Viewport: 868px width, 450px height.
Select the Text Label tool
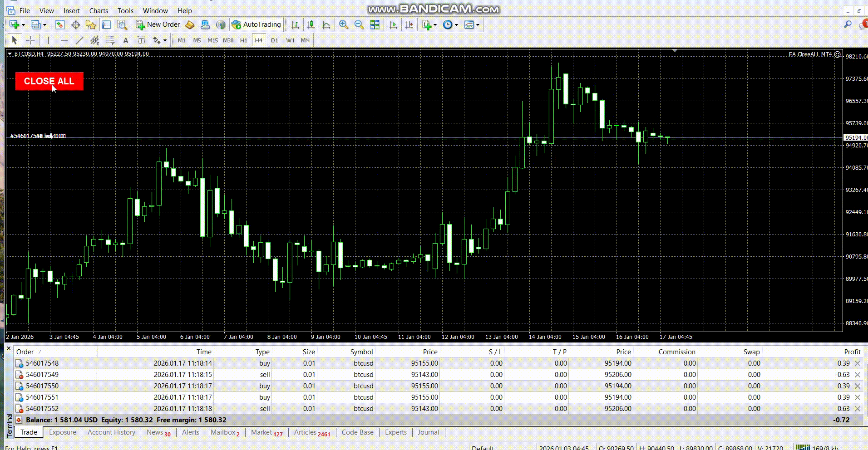pyautogui.click(x=141, y=40)
